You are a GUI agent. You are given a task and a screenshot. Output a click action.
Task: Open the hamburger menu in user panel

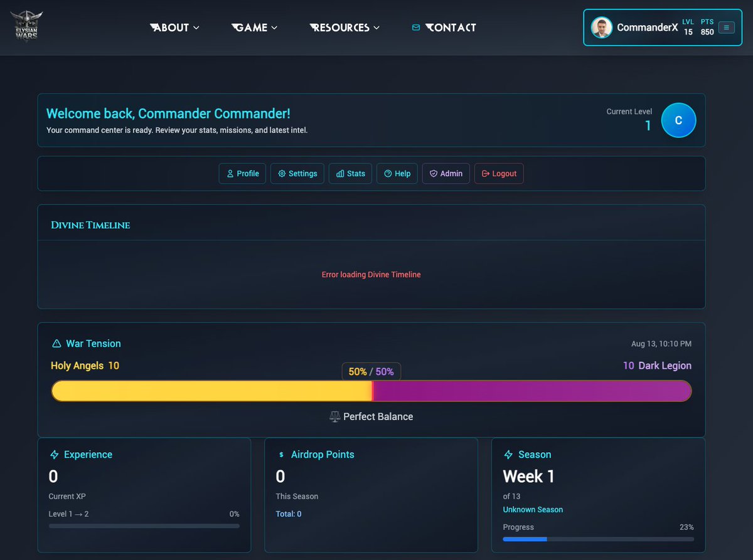[x=726, y=28]
